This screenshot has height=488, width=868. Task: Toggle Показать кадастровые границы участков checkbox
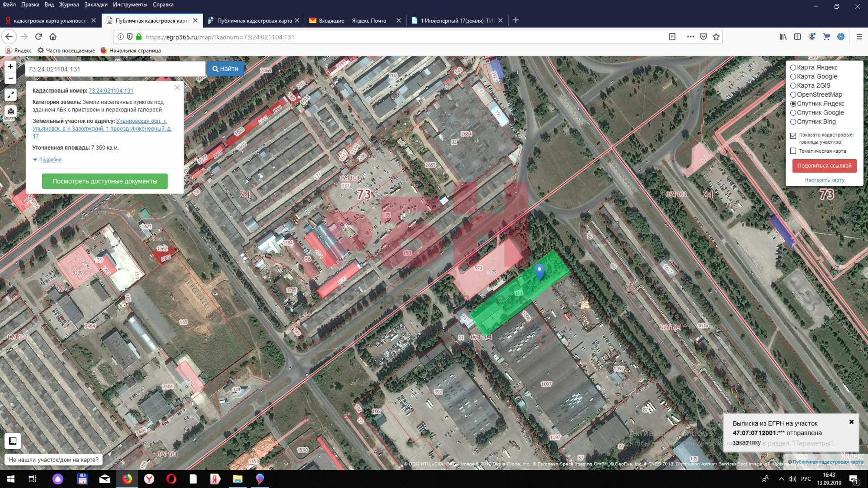[x=793, y=136]
